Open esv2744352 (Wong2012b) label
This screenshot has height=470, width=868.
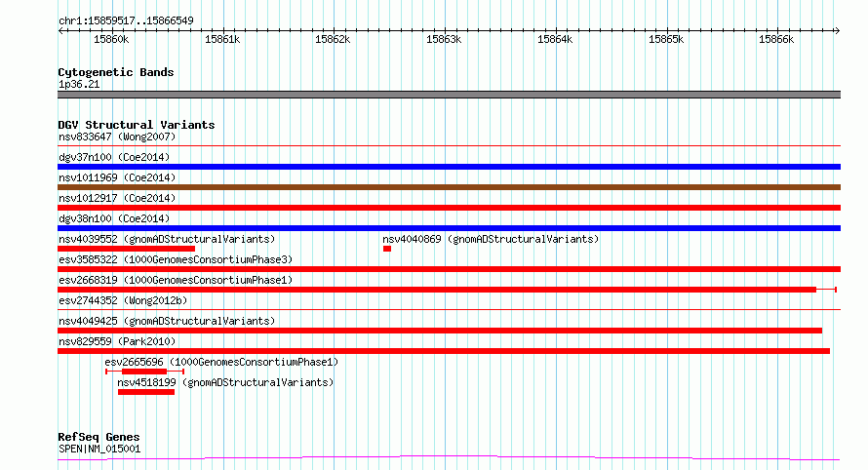point(123,300)
